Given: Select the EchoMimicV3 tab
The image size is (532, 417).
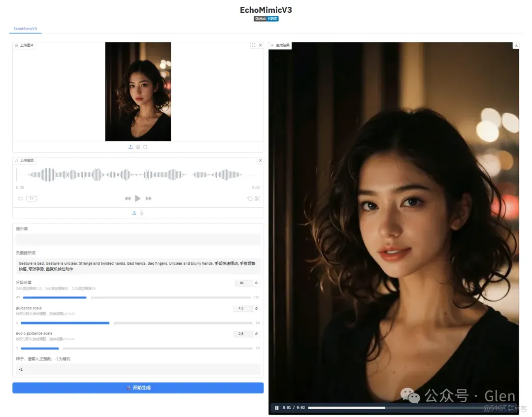Looking at the screenshot, I should click(25, 29).
